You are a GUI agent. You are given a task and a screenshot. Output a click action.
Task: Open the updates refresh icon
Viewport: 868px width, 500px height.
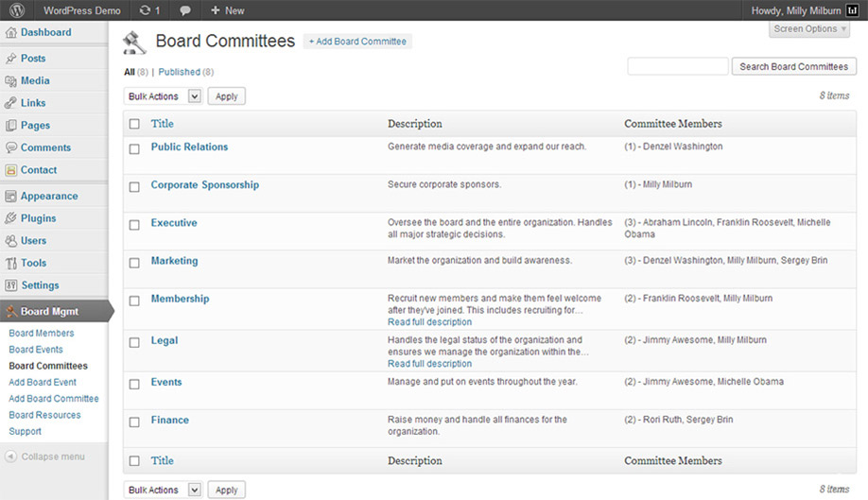pos(144,10)
